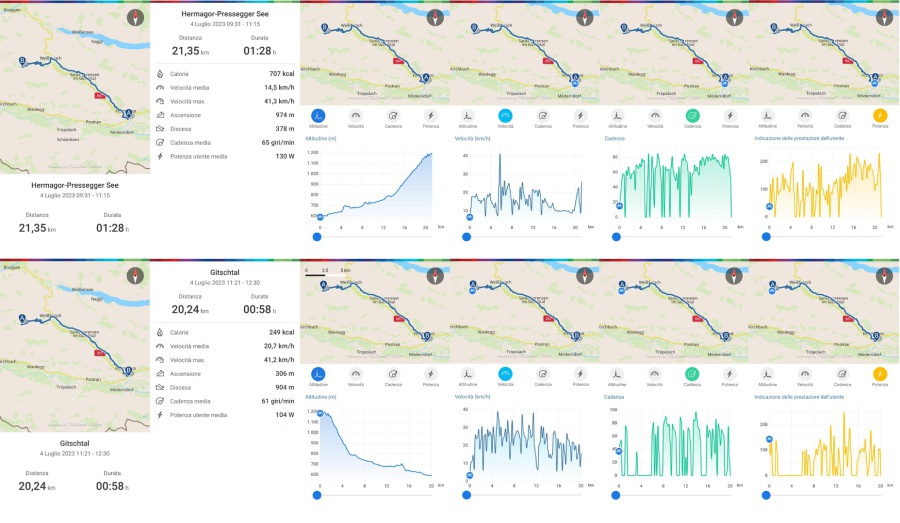Image resolution: width=900 pixels, height=523 pixels.
Task: Click end marker B on the Gitschtal summary map
Action: pyautogui.click(x=127, y=371)
